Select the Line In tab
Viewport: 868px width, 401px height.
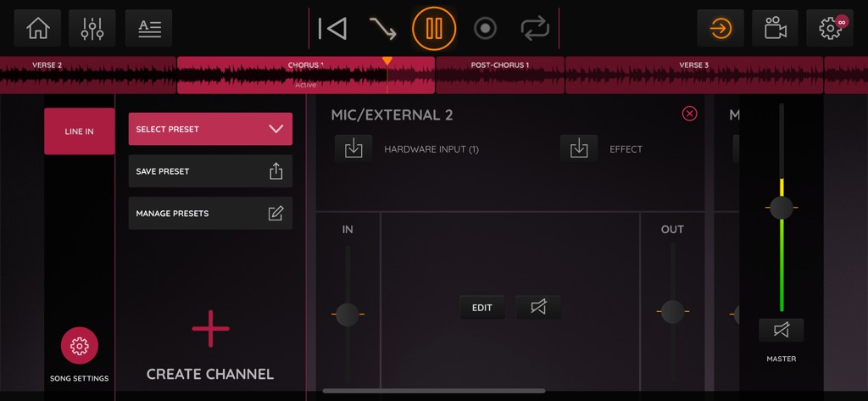[x=79, y=131]
